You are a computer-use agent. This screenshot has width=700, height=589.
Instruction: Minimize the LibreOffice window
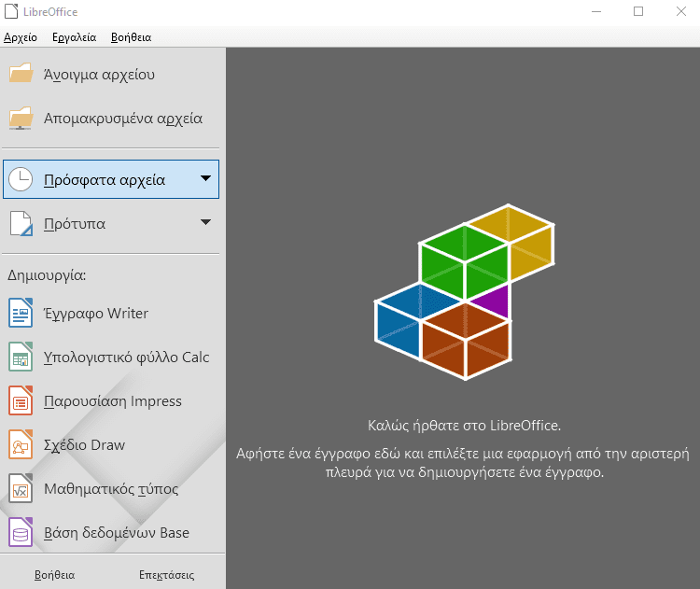(x=596, y=11)
